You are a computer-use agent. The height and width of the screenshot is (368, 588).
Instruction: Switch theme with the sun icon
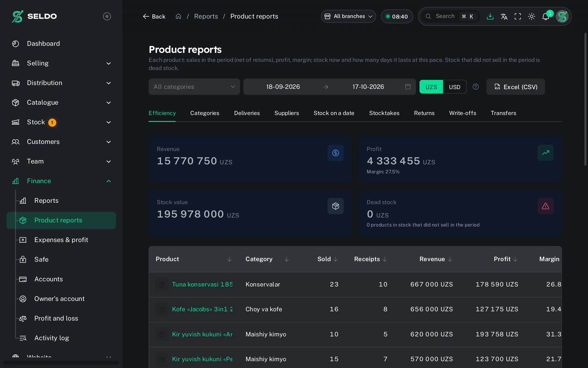click(x=532, y=16)
